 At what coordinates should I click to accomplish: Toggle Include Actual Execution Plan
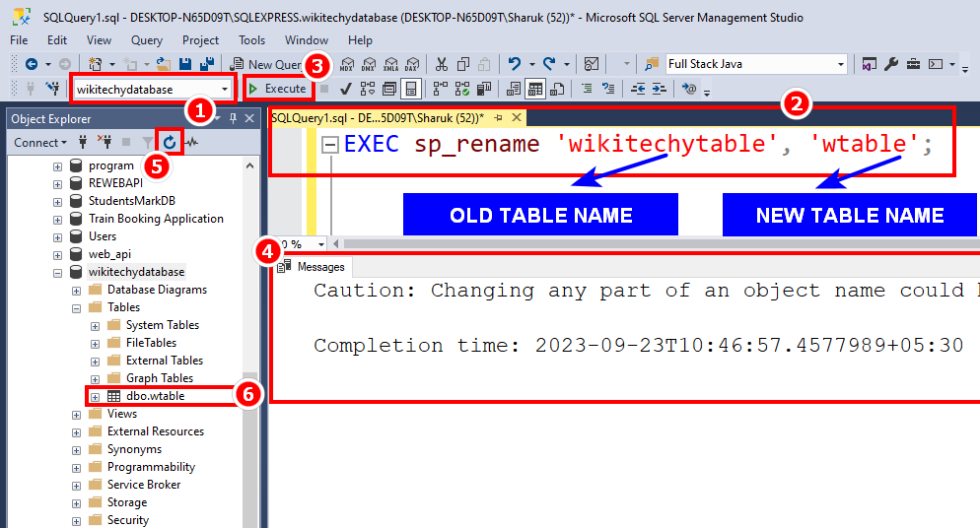pos(439,89)
